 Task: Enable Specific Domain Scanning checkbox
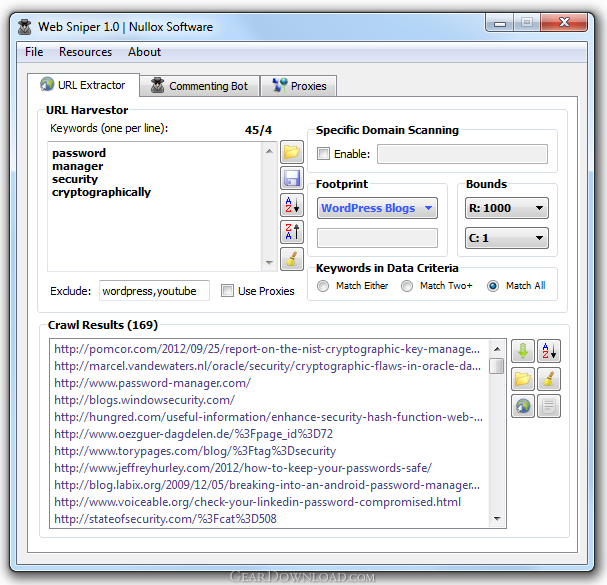[323, 154]
